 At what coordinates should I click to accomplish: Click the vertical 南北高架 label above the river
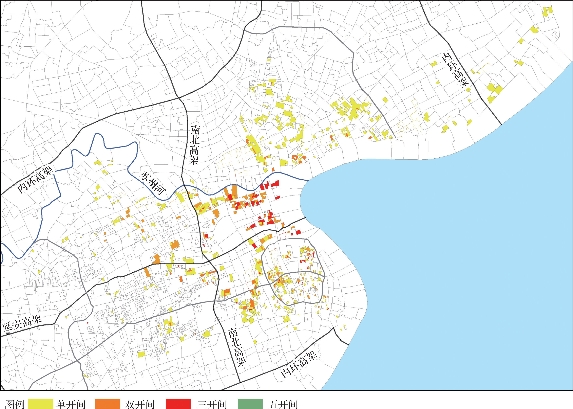pyautogui.click(x=196, y=144)
